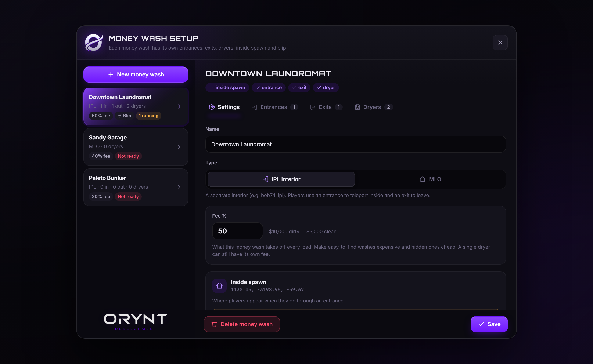This screenshot has height=364, width=593.
Task: Click the Settings gear icon
Action: tap(212, 107)
